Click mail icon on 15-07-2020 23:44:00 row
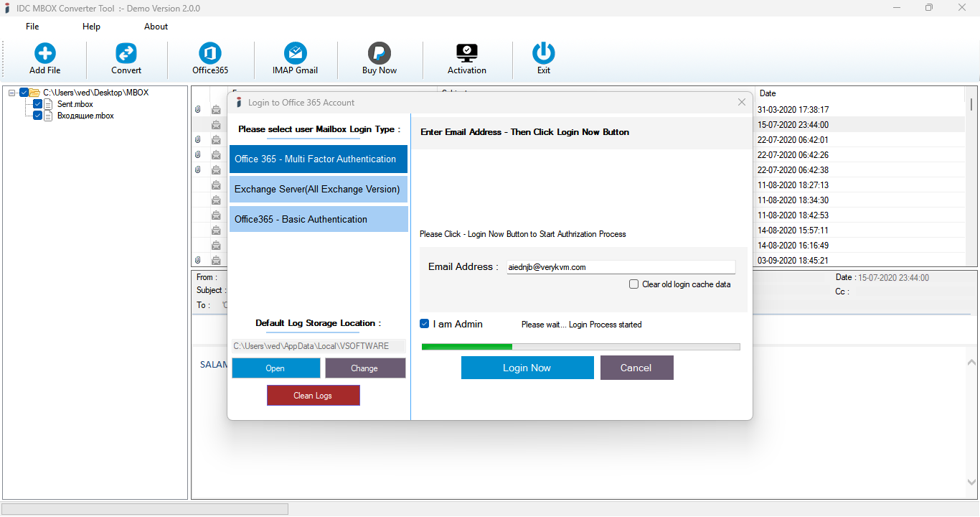The image size is (980, 517). [216, 125]
